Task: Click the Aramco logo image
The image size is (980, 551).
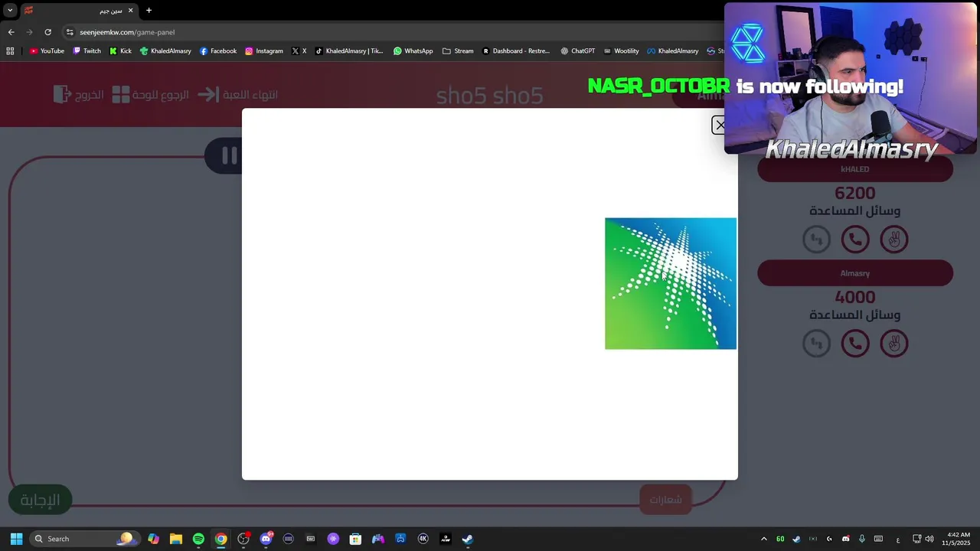Action: [671, 284]
